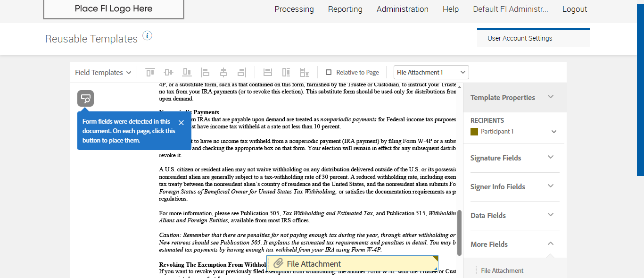Open the Reusable Templates info icon

coord(148,35)
